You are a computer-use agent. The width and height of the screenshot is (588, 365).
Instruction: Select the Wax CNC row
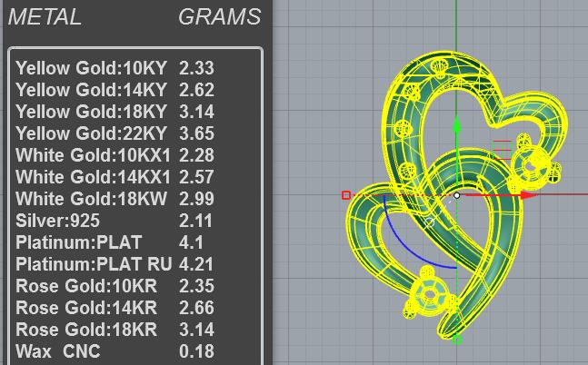pos(115,351)
